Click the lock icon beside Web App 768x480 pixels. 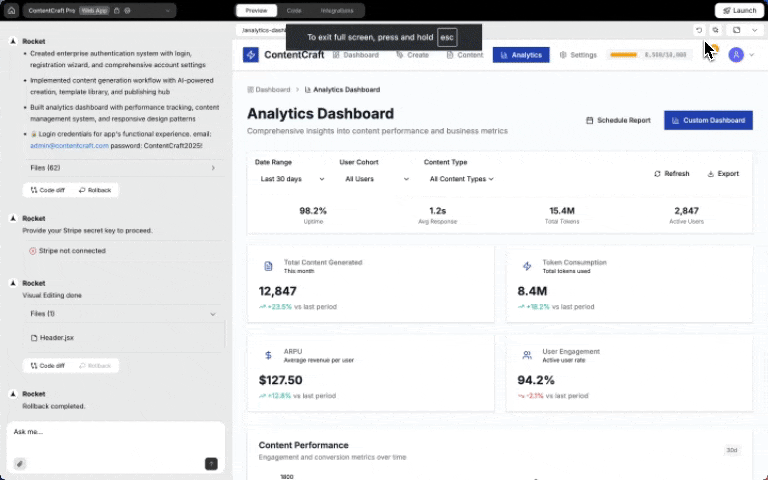[x=117, y=10]
